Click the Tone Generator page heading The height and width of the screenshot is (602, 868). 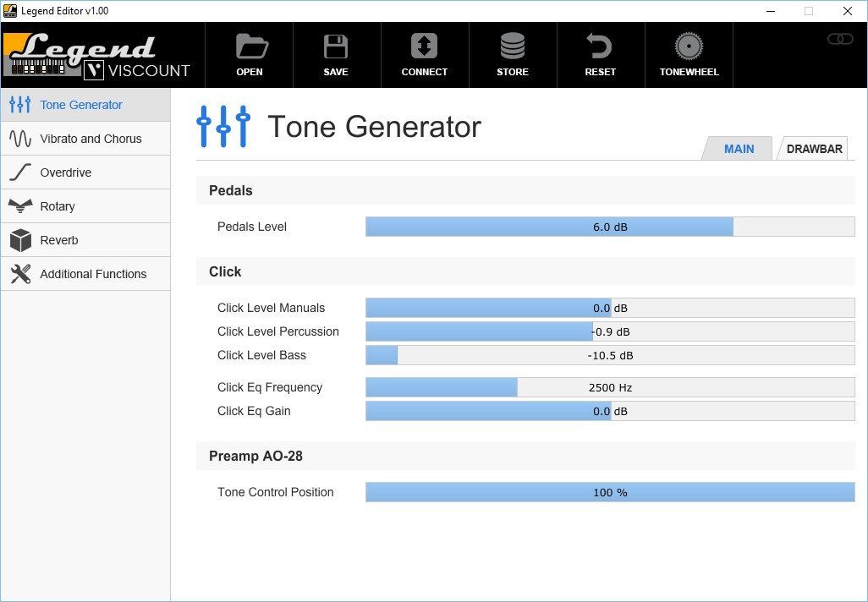(374, 127)
